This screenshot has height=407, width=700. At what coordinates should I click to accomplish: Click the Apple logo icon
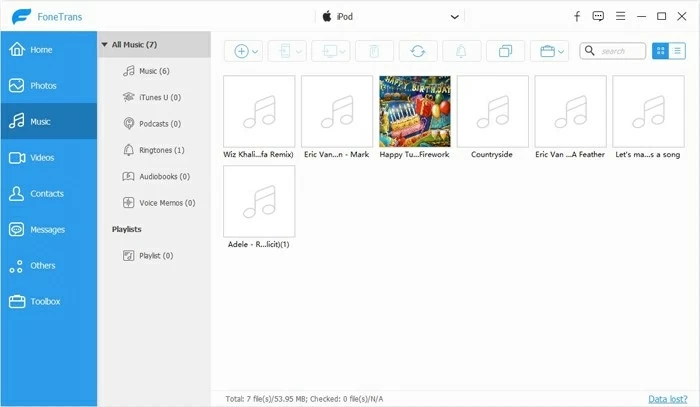click(x=327, y=17)
